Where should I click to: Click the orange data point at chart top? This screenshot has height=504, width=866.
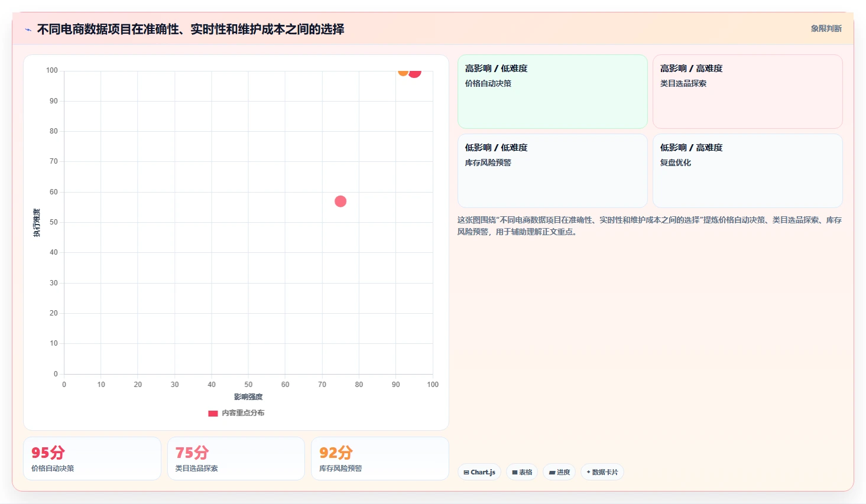point(403,72)
